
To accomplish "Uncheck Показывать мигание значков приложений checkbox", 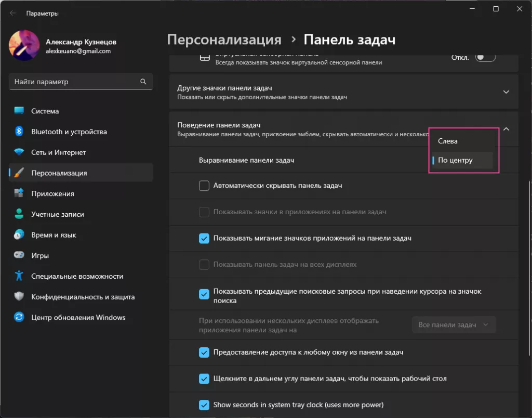I will pyautogui.click(x=204, y=238).
